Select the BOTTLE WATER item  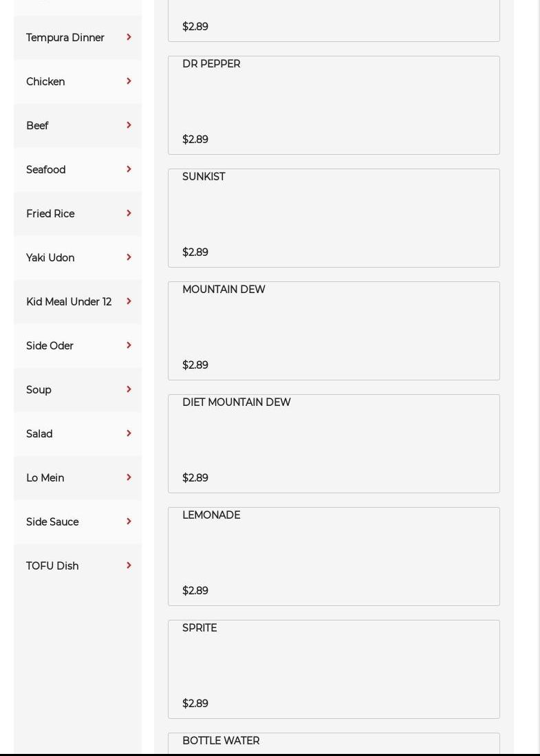coord(334,742)
